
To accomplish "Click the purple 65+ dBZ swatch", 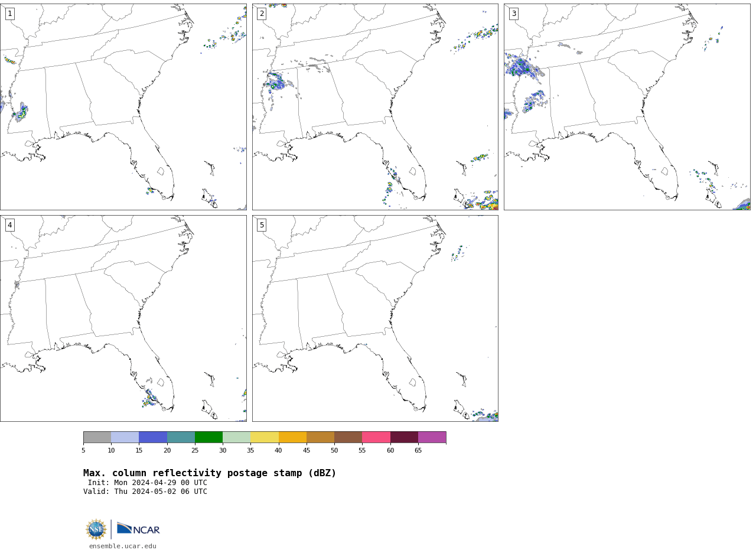I will tap(432, 437).
